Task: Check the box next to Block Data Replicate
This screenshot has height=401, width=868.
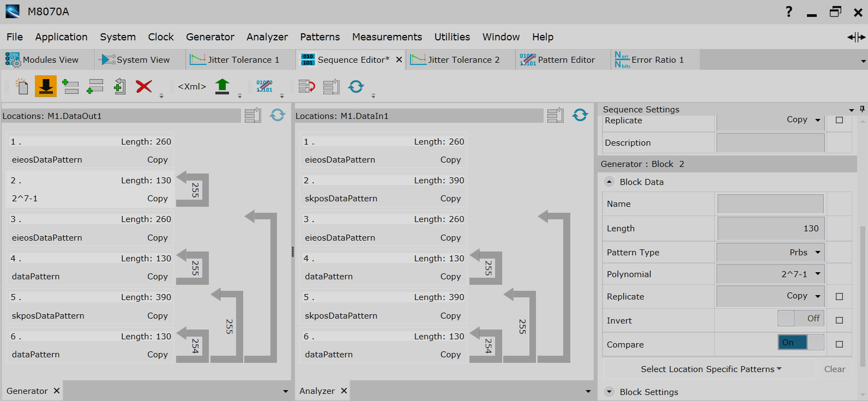Action: 839,297
